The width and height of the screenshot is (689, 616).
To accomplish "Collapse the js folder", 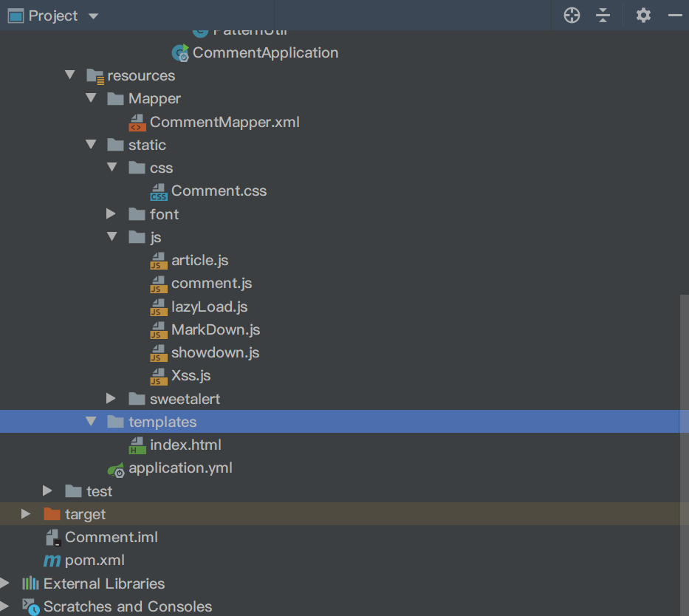I will 112,237.
